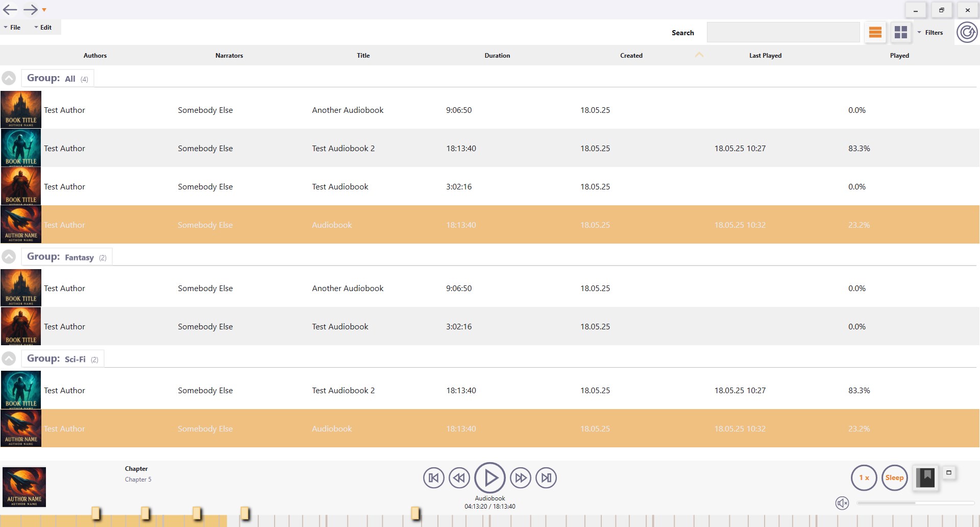This screenshot has width=980, height=527.
Task: Mute the audio volume
Action: click(x=842, y=503)
